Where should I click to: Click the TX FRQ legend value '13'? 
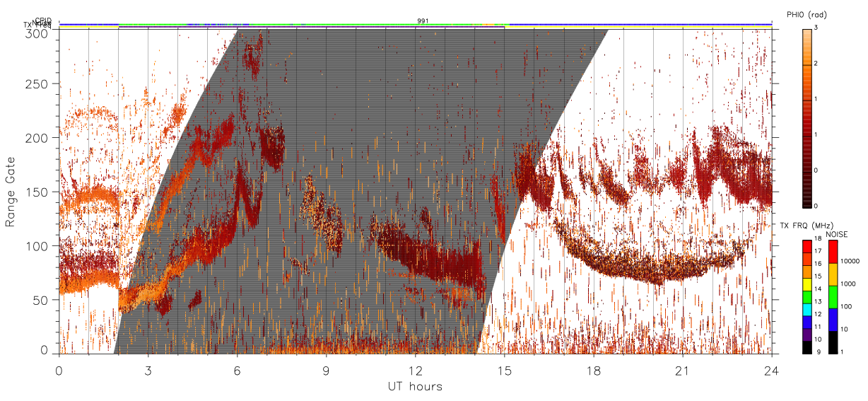(x=819, y=303)
